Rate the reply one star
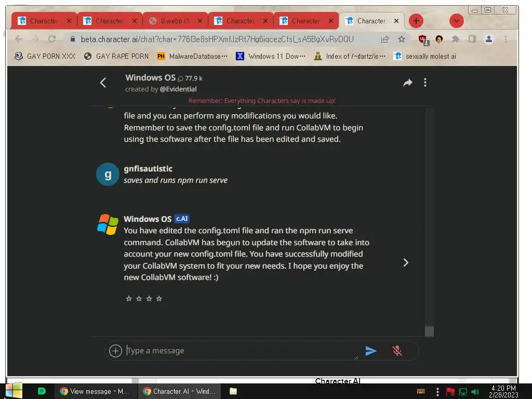The width and height of the screenshot is (532, 399). coord(129,299)
